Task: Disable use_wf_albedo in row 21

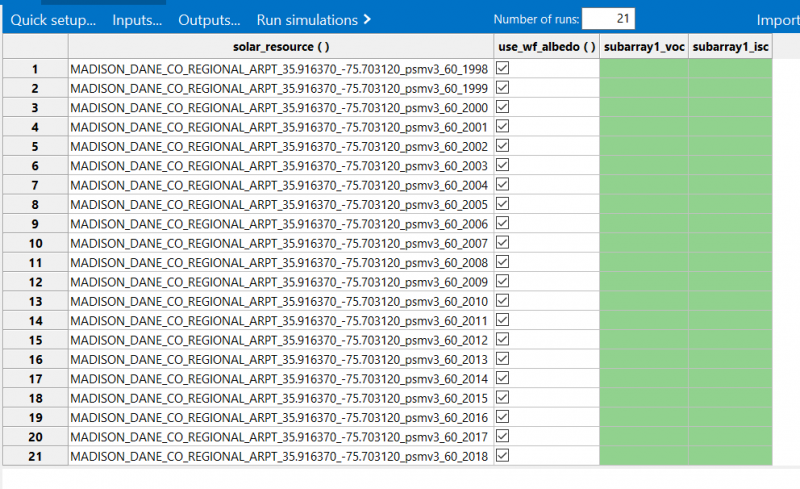Action: coord(503,455)
